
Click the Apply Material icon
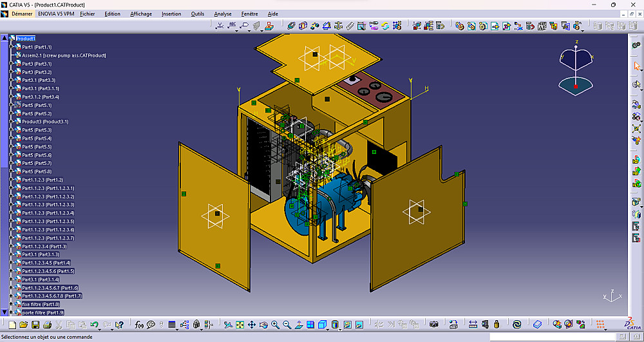tap(537, 325)
